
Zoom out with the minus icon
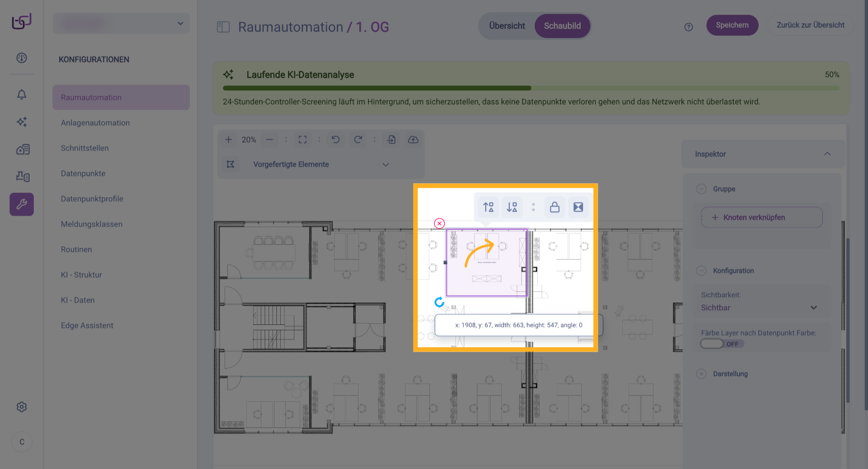(x=269, y=140)
